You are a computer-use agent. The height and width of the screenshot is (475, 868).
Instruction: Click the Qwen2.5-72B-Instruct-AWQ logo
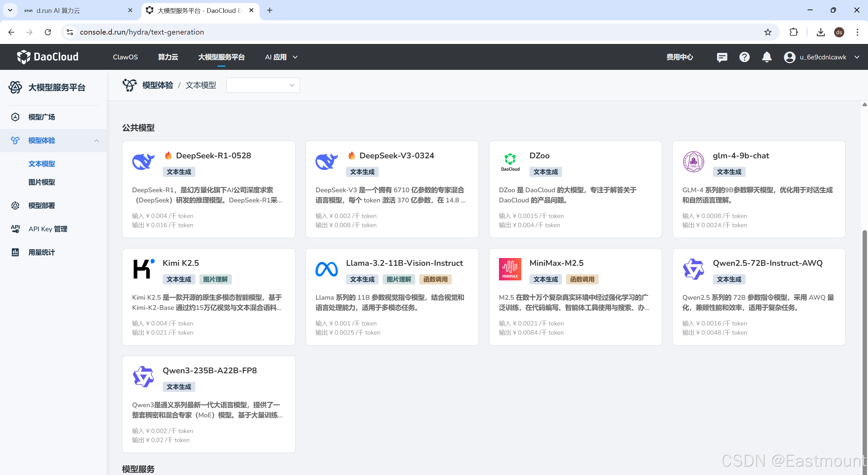(693, 269)
